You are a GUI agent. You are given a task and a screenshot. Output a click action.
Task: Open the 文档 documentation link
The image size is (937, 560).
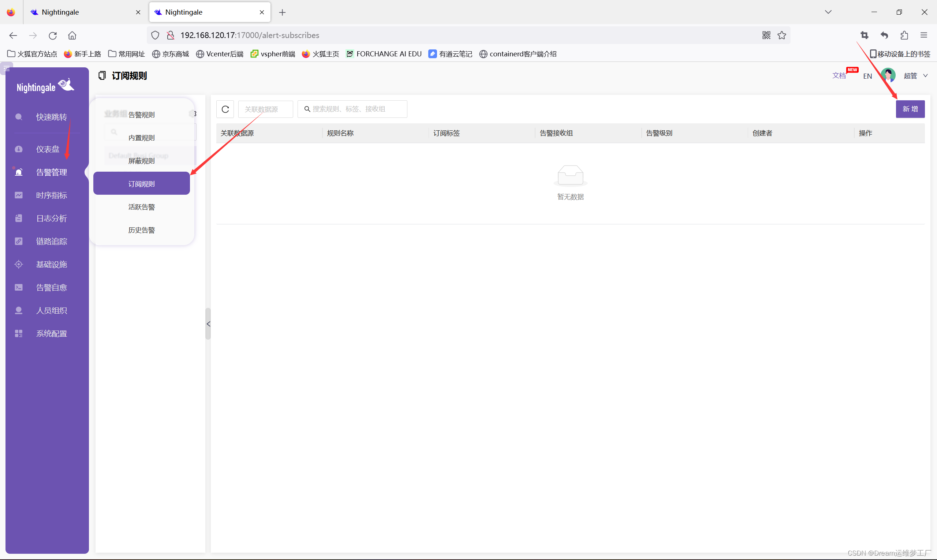click(x=839, y=75)
